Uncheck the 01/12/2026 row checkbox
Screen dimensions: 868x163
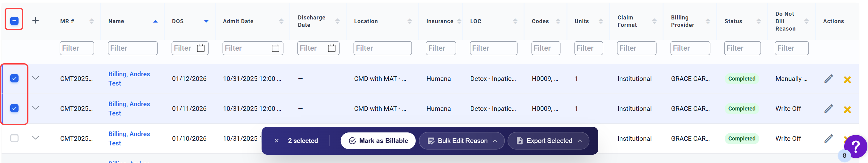click(x=14, y=78)
